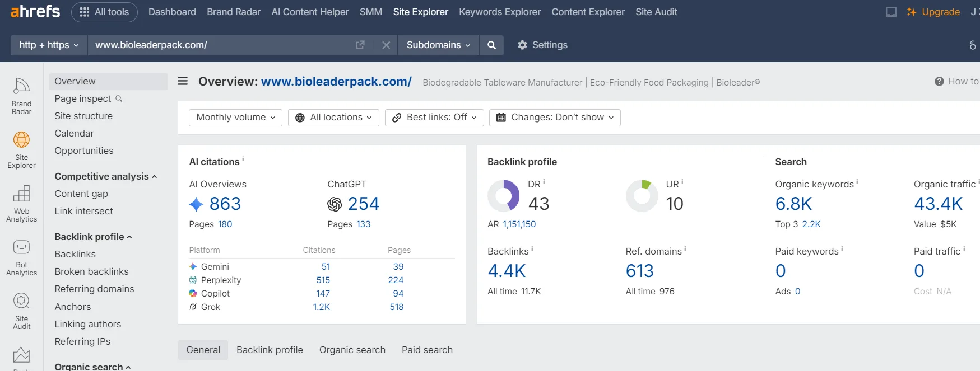Screen dimensions: 980x371
Task: Click the ChatGPT logo icon
Action: click(x=335, y=204)
